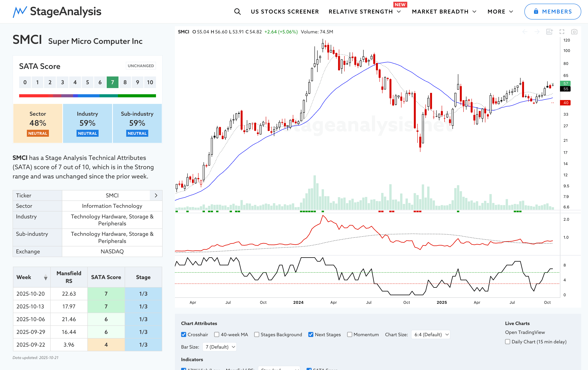Screen dimensions: 588x370
Task: Click the StageAnalysis logo
Action: click(x=57, y=11)
